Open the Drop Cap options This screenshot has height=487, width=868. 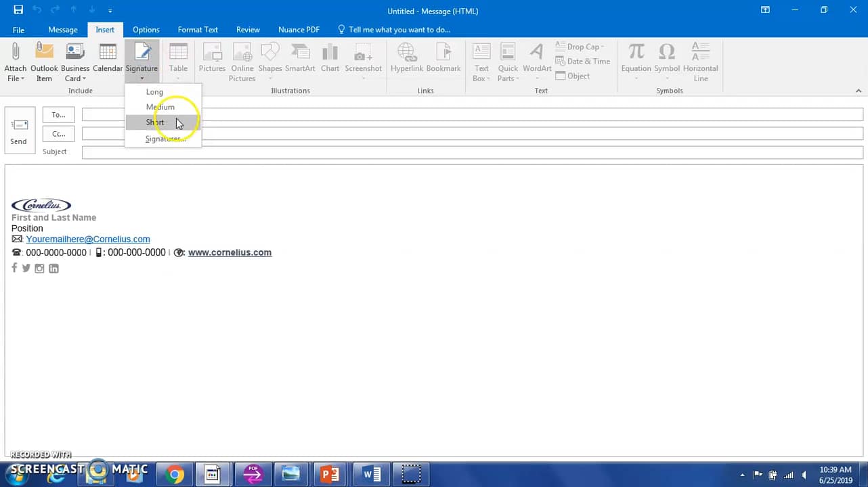pos(580,47)
